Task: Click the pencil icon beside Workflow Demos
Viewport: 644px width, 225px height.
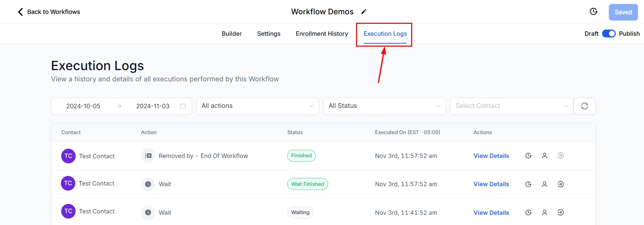Action: (x=364, y=12)
